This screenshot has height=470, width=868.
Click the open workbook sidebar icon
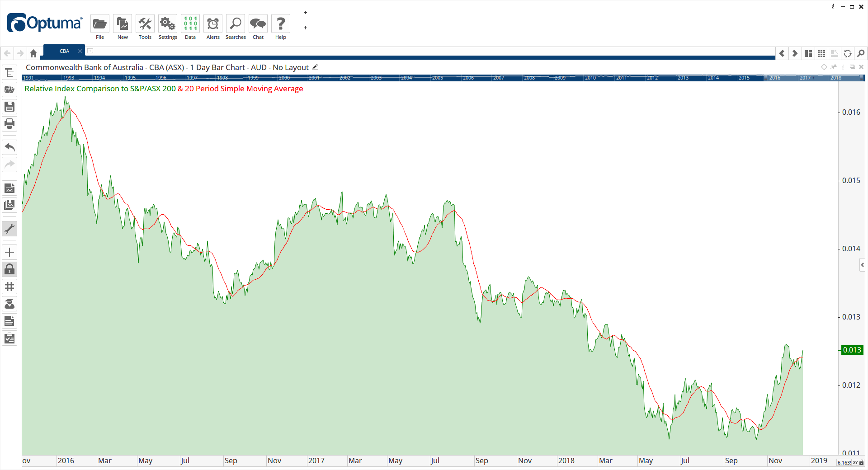coord(9,89)
